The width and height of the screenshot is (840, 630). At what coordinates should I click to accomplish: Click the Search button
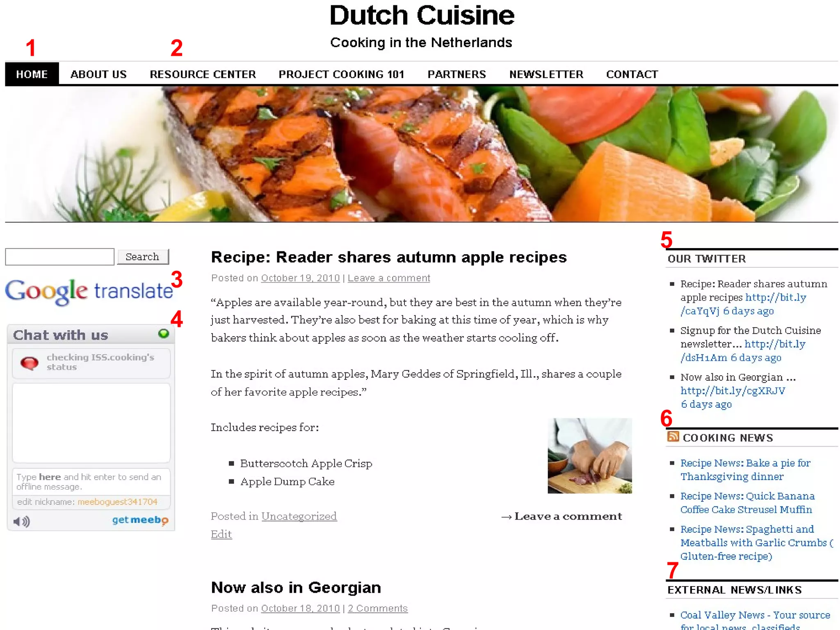143,257
